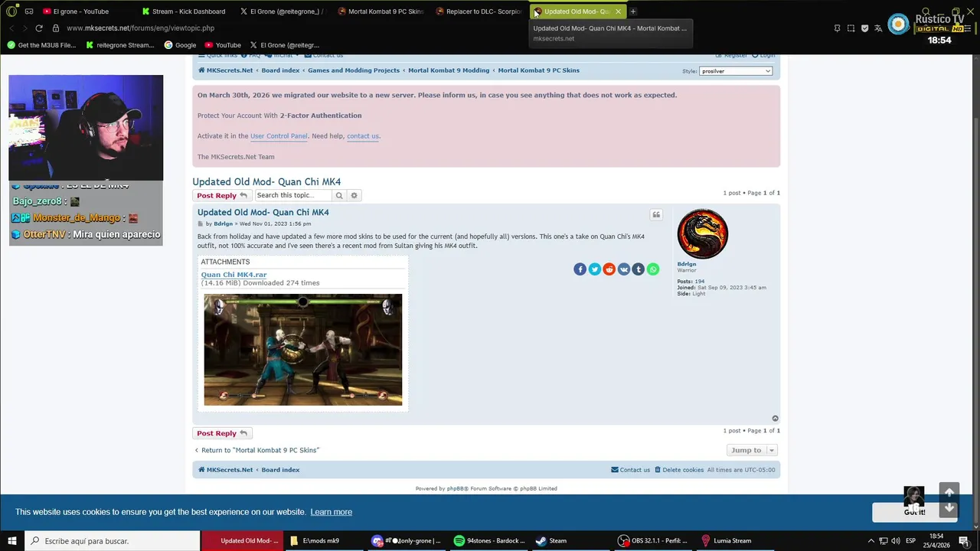Open the new tab plus button
This screenshot has height=551, width=980.
633,11
